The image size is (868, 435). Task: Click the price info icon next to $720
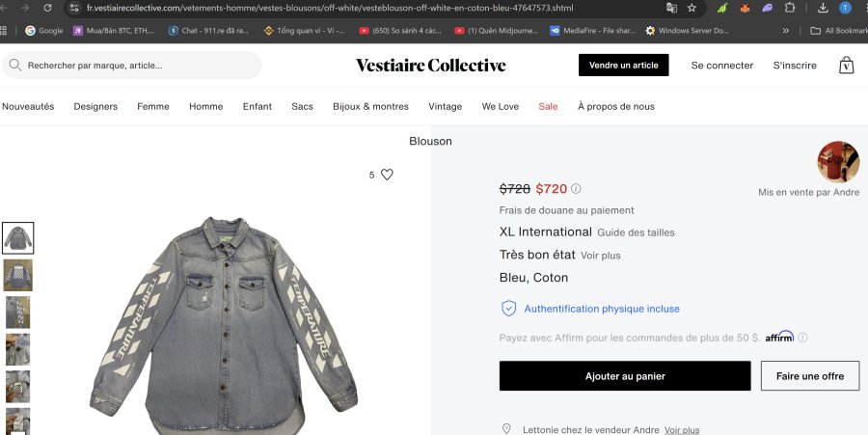point(577,189)
